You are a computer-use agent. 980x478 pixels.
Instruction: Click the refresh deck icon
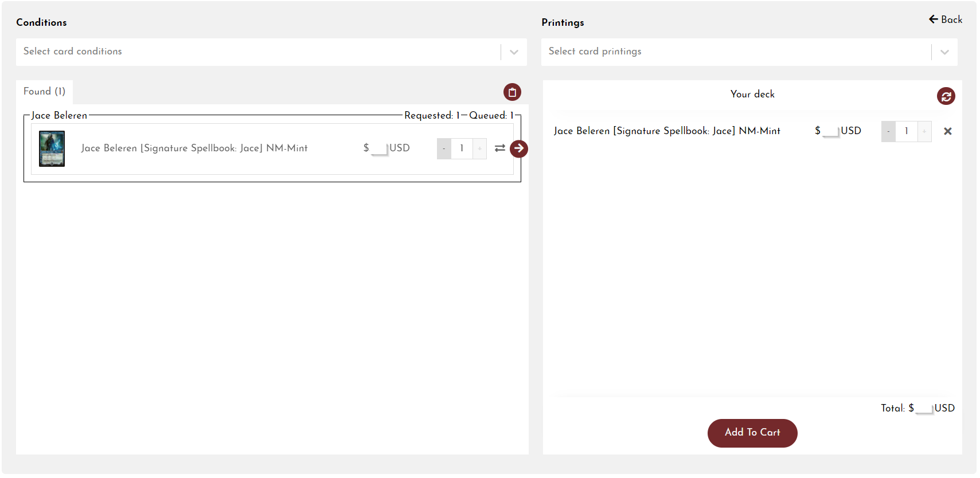coord(946,96)
